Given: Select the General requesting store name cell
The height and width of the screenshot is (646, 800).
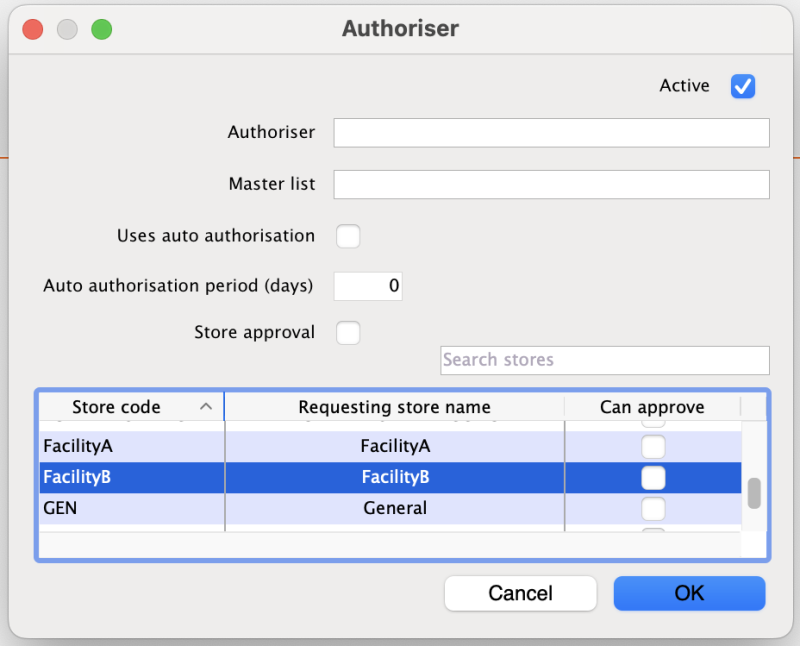Looking at the screenshot, I should click(394, 509).
